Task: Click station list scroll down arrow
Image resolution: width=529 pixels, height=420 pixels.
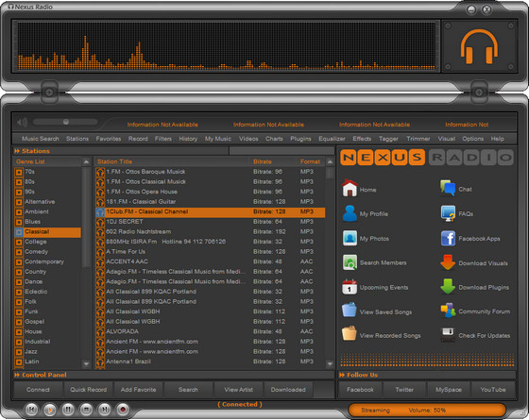Action: click(x=330, y=363)
